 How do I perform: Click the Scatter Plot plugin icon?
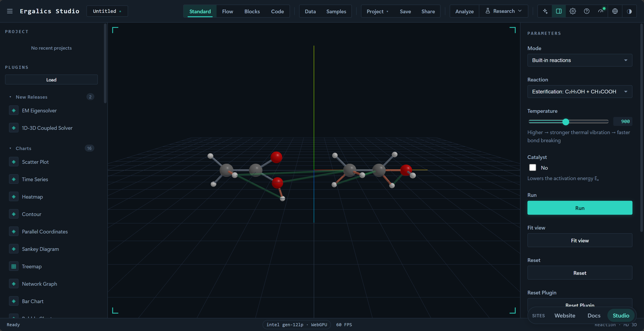pos(14,162)
